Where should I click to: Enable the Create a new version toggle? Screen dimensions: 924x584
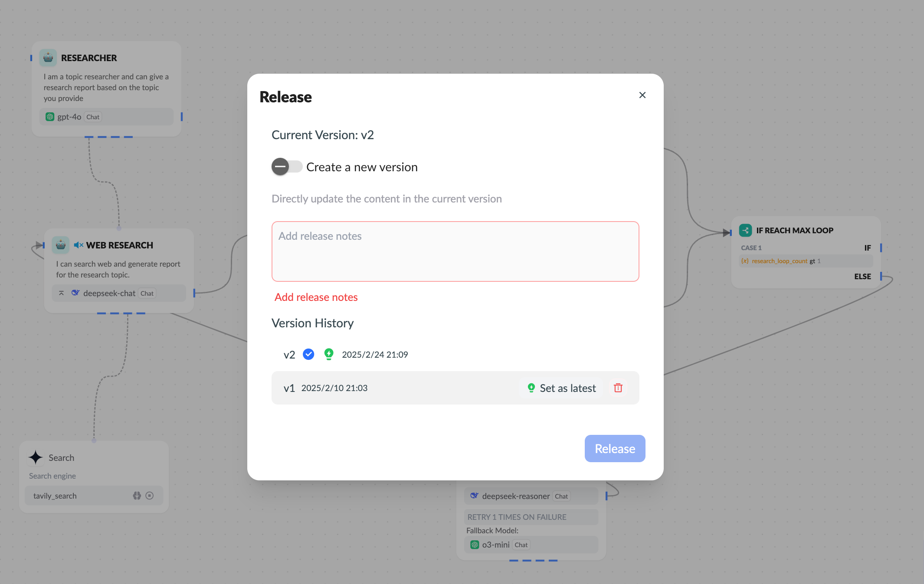pyautogui.click(x=287, y=166)
